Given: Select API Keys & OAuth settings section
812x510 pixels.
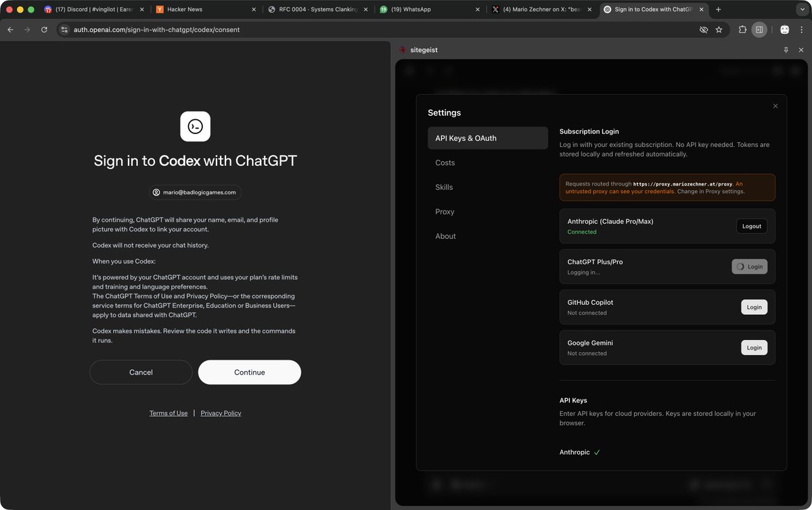Looking at the screenshot, I should [487, 138].
